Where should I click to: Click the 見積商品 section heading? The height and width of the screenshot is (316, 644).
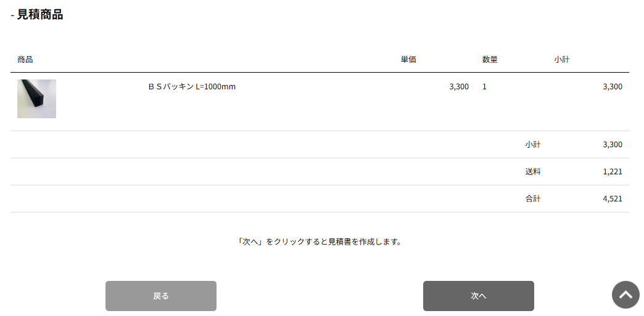[x=39, y=15]
